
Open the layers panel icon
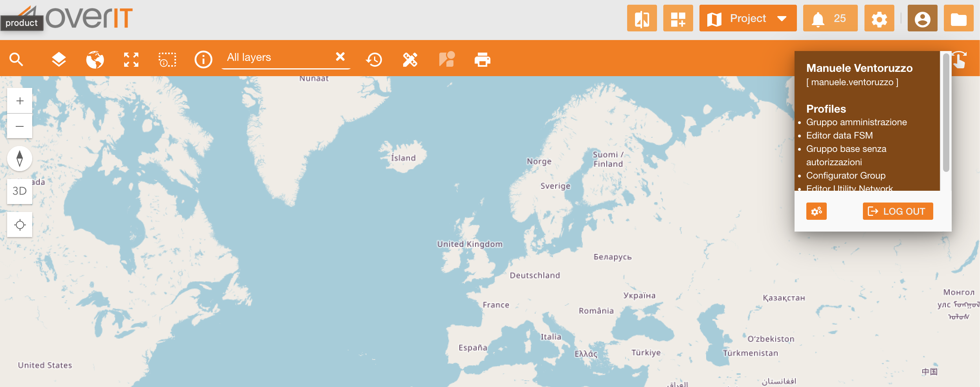coord(59,60)
